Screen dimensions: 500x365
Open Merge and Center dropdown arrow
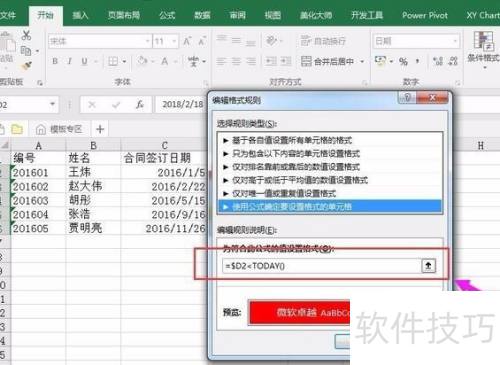[x=362, y=61]
